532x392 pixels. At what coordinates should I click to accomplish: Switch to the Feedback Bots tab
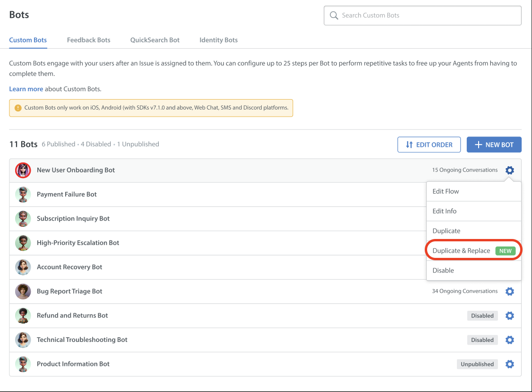pyautogui.click(x=88, y=40)
